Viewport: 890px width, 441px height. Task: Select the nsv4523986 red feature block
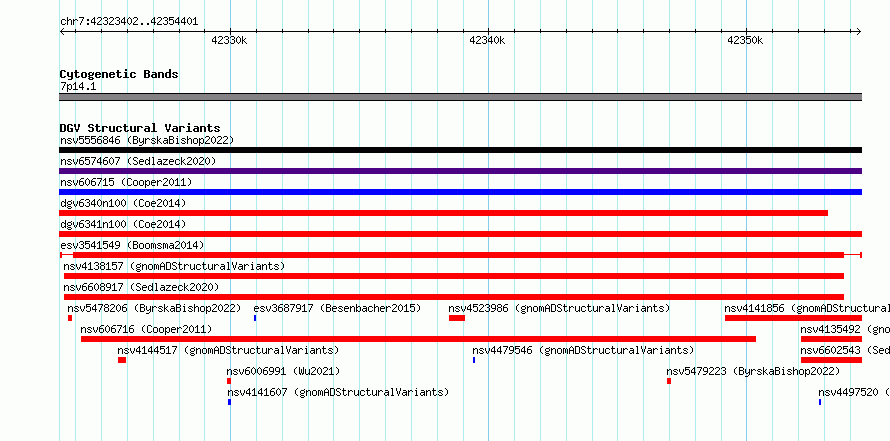tap(457, 318)
